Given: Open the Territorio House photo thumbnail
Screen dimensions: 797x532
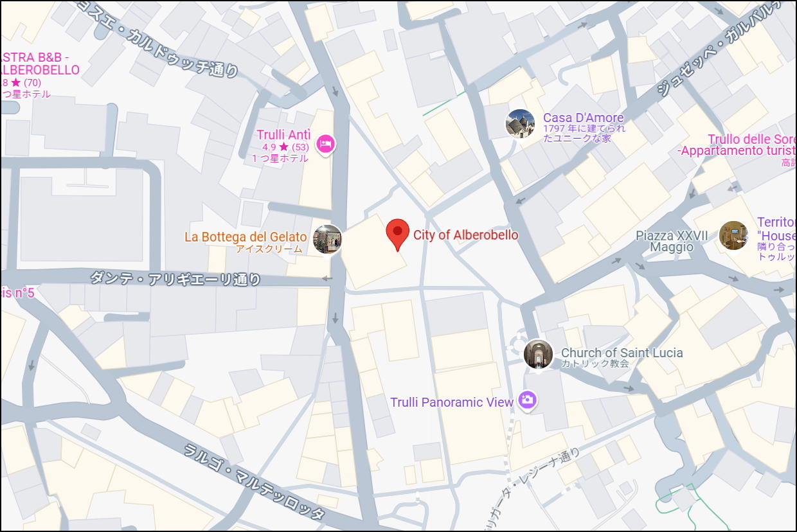Looking at the screenshot, I should click(x=733, y=235).
